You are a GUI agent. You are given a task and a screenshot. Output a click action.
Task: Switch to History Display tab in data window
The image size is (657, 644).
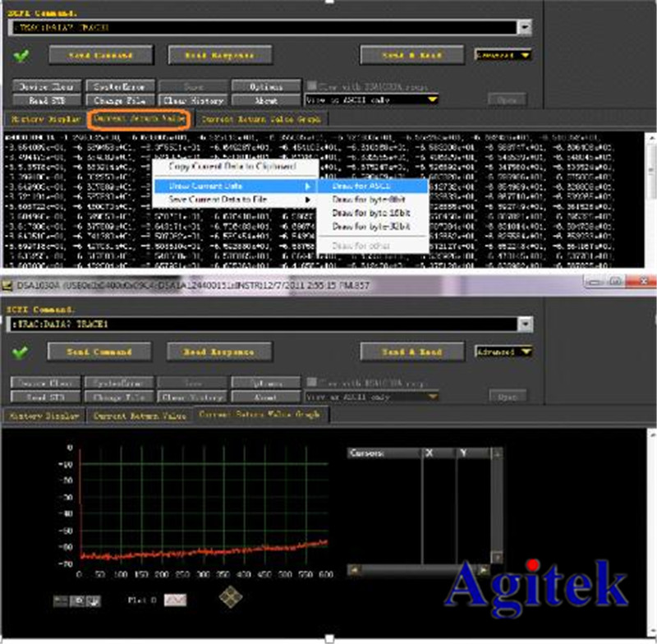[45, 119]
